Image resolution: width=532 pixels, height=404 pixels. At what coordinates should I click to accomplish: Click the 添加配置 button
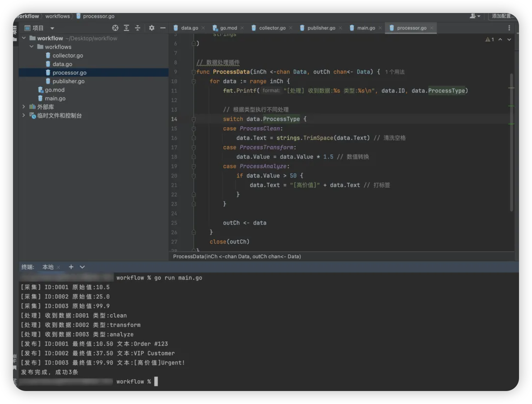503,16
